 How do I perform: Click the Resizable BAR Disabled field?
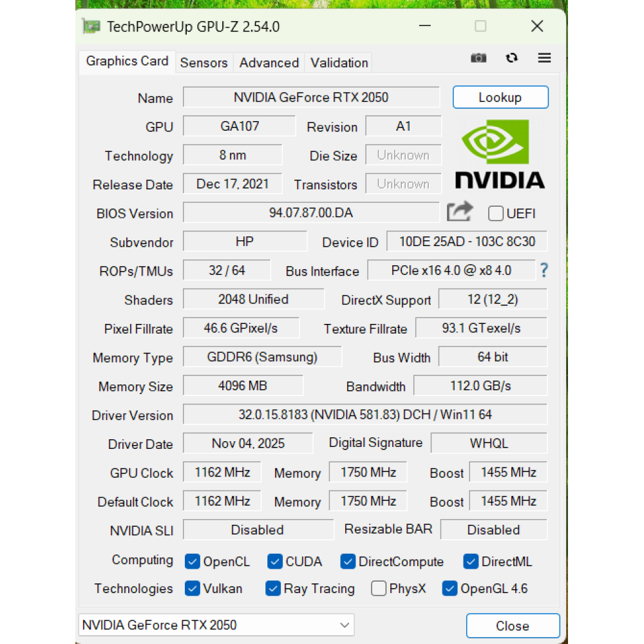tap(494, 530)
